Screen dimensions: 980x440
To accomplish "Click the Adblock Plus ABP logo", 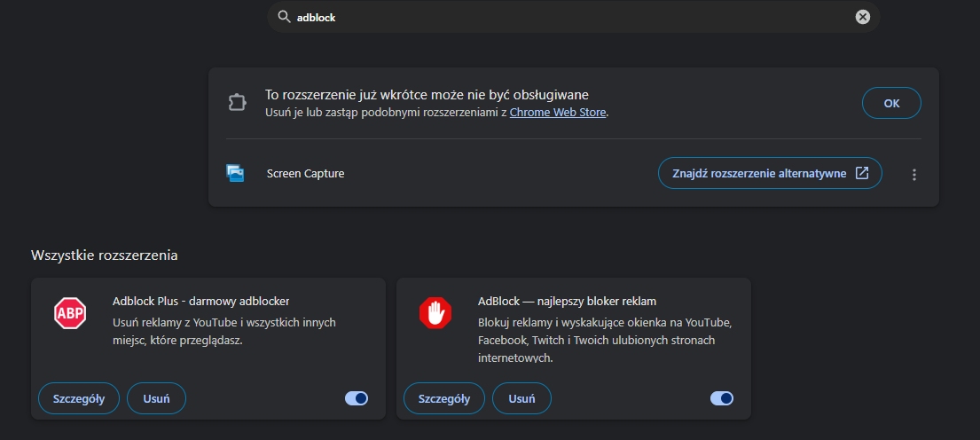I will [69, 313].
